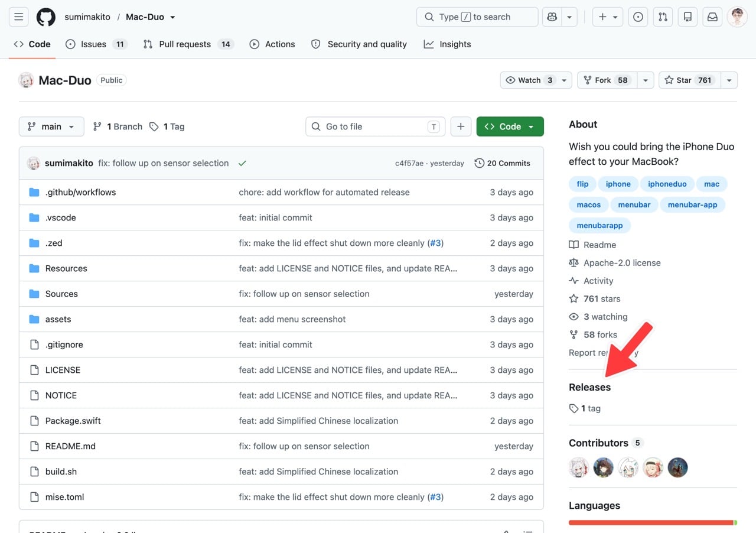Image resolution: width=756 pixels, height=533 pixels.
Task: Open .github/workflows folder
Action: pos(80,192)
